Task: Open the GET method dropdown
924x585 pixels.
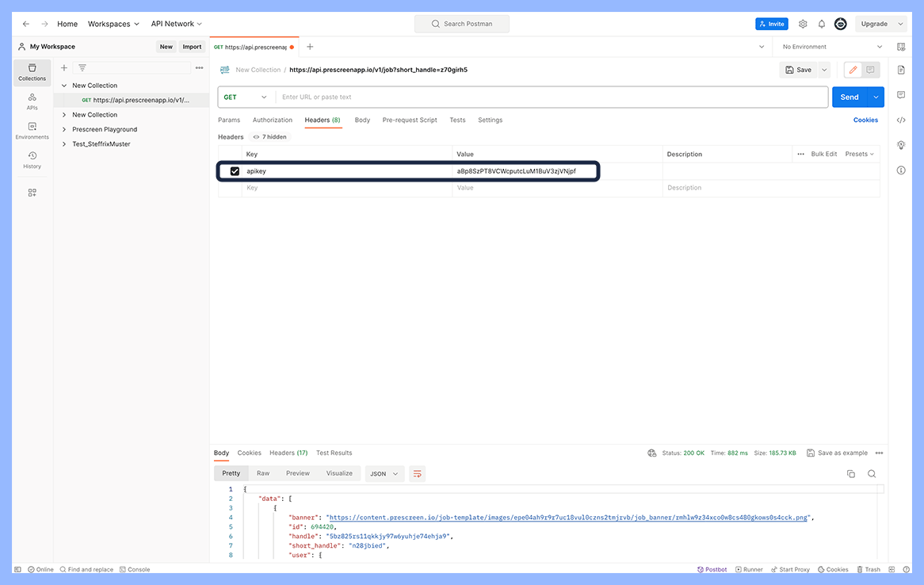Action: point(246,96)
